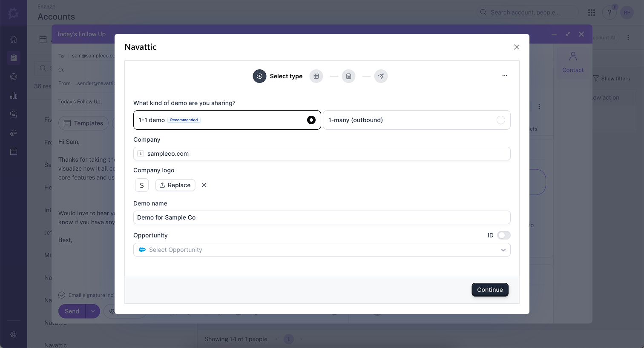
Task: Toggle the Opportunity ID switch
Action: (x=503, y=235)
